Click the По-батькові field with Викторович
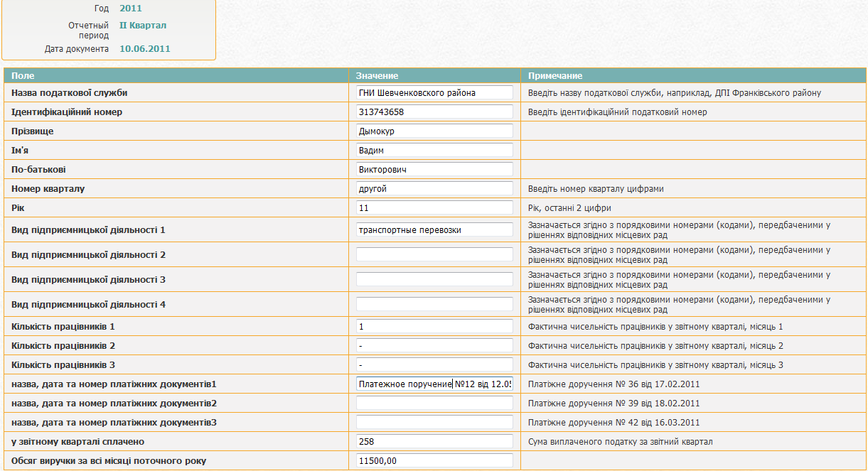 [434, 169]
